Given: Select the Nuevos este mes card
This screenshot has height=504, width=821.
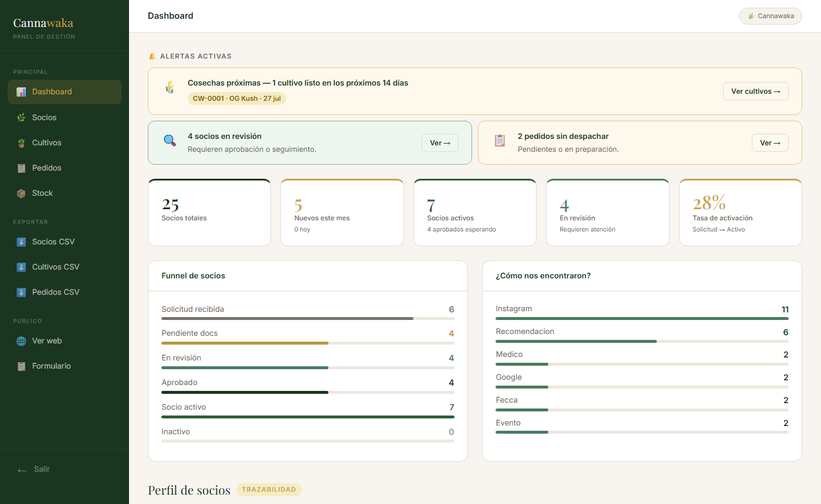Looking at the screenshot, I should point(342,212).
